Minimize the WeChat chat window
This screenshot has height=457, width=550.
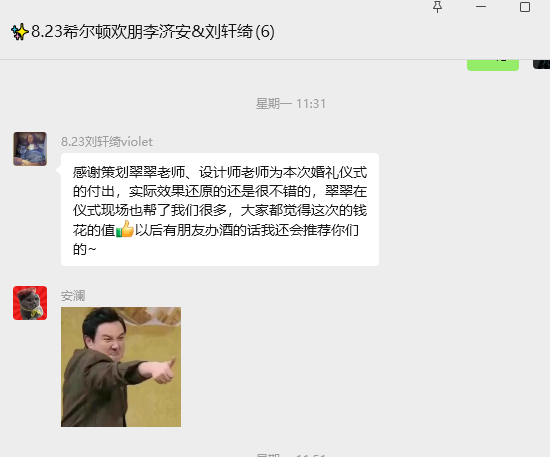[x=481, y=7]
